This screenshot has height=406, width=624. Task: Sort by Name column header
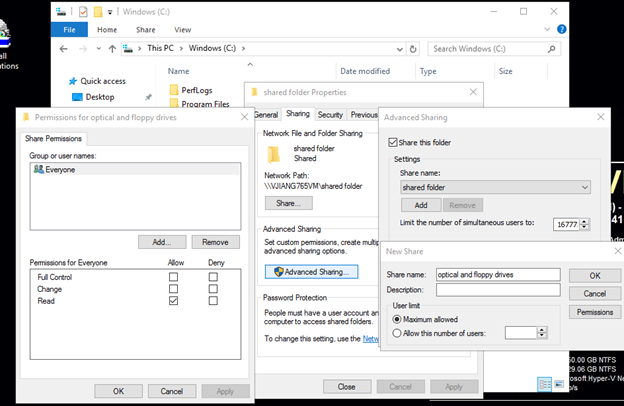coord(178,71)
